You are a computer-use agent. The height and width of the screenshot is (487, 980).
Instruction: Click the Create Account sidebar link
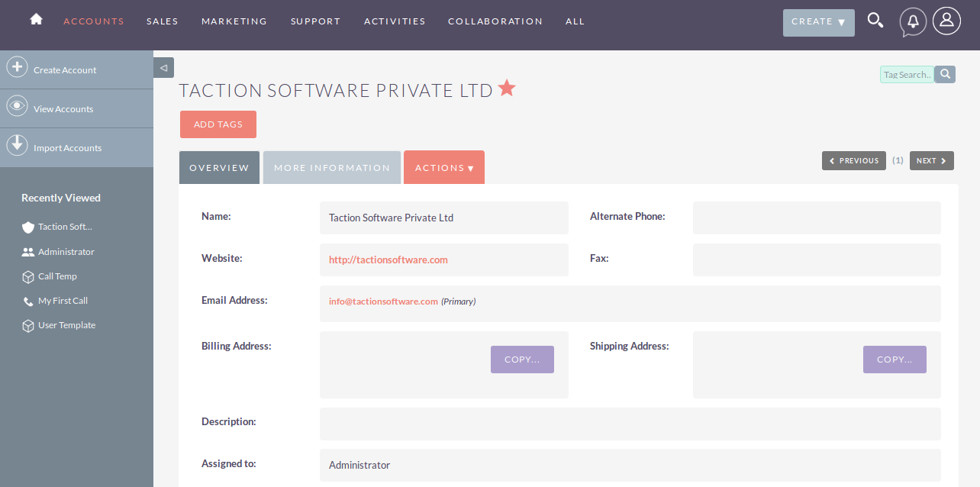(65, 70)
